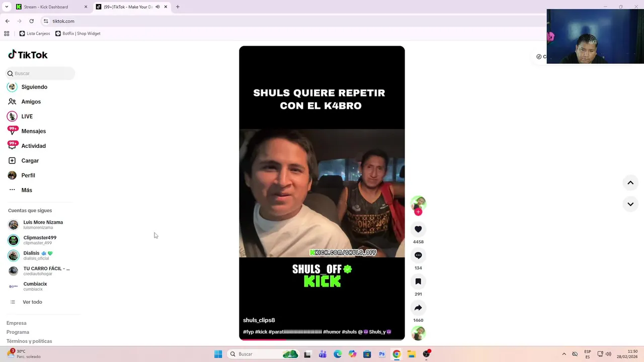Click video player to pause playback
Viewport: 644px width, 362px height.
click(x=322, y=193)
